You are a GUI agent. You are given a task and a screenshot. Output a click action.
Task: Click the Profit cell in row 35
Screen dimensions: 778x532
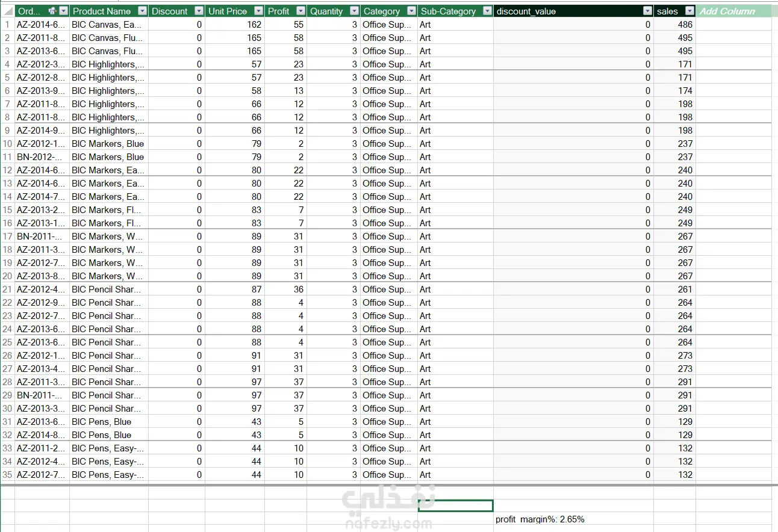[x=285, y=474]
